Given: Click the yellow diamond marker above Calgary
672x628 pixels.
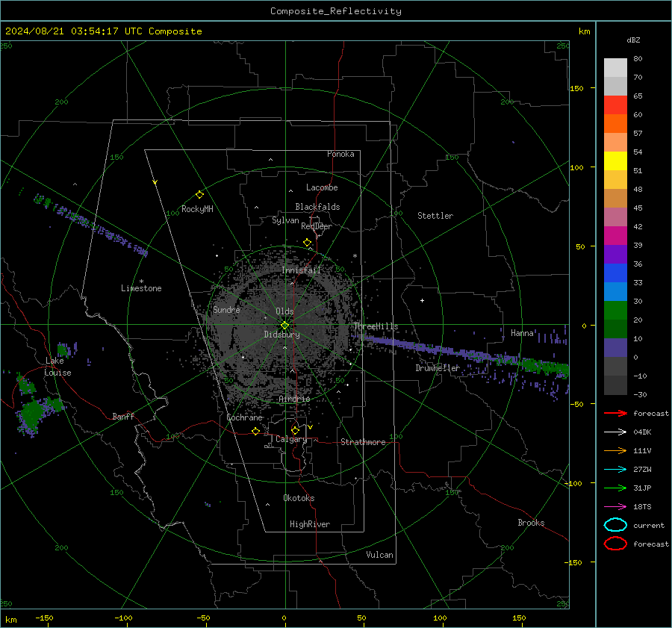Looking at the screenshot, I should click(x=295, y=430).
